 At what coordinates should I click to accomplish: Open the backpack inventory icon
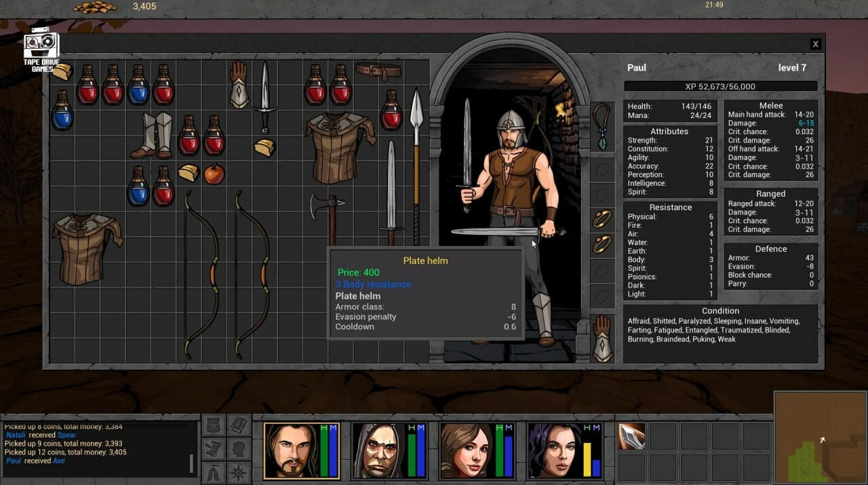[x=214, y=425]
